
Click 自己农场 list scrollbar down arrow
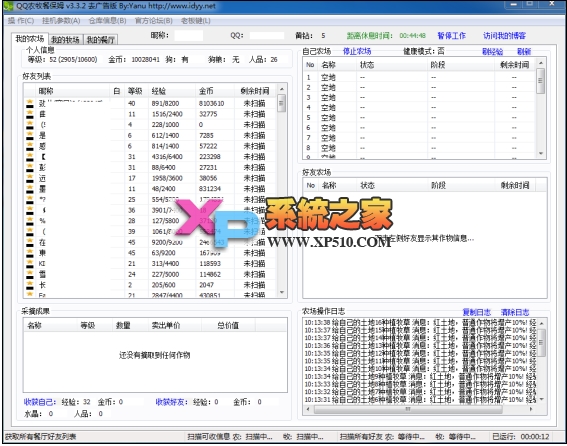541,153
